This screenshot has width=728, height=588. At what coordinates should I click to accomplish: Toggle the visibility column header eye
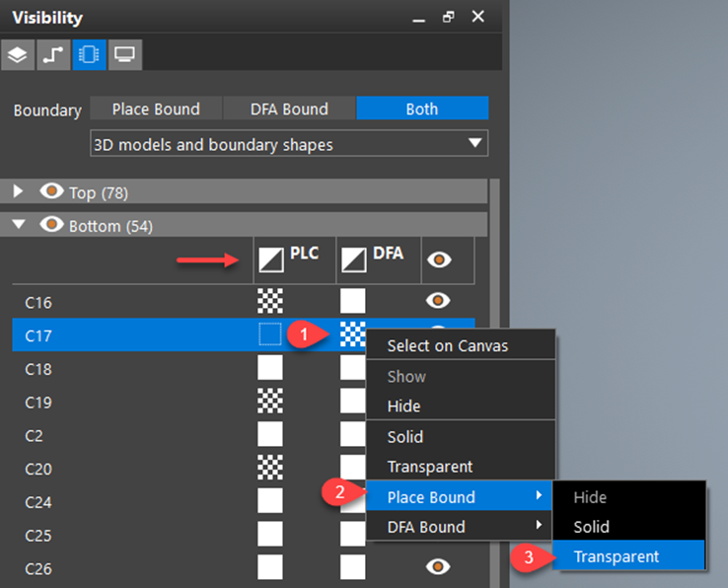439,259
